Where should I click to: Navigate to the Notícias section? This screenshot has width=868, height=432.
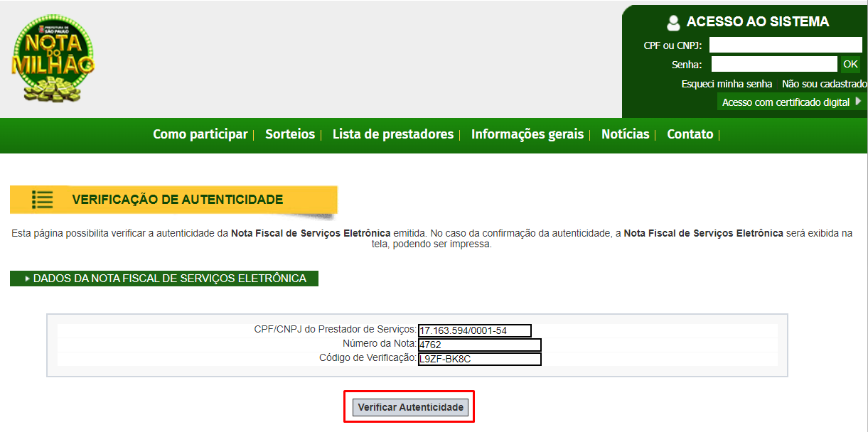click(625, 134)
